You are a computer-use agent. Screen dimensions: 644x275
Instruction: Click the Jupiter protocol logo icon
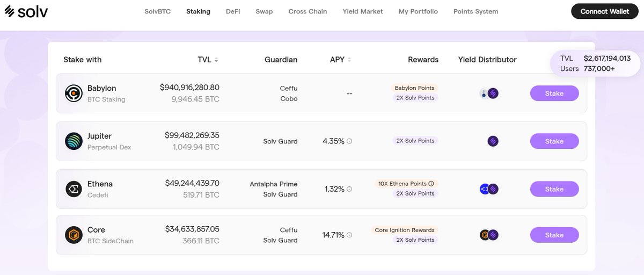(x=74, y=141)
